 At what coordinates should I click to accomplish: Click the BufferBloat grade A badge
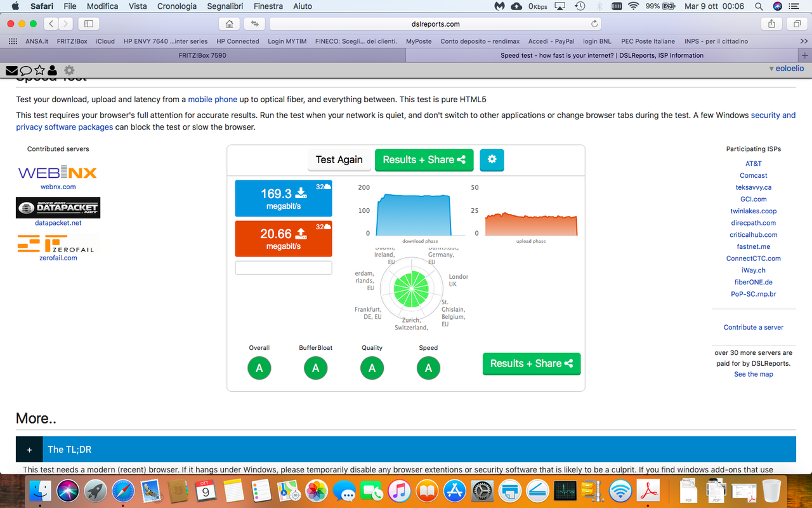point(315,368)
